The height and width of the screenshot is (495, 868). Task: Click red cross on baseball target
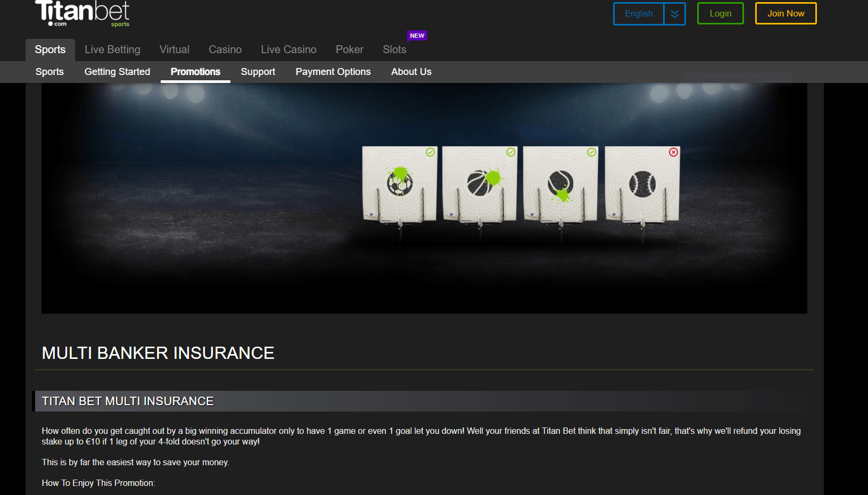(673, 153)
